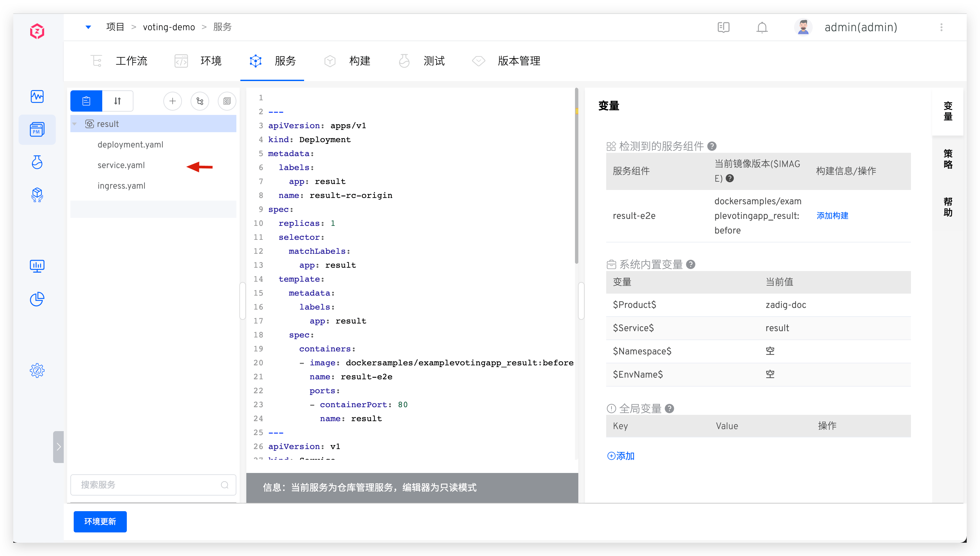This screenshot has height=556, width=980.
Task: Collapse the result service tree node
Action: (x=75, y=124)
